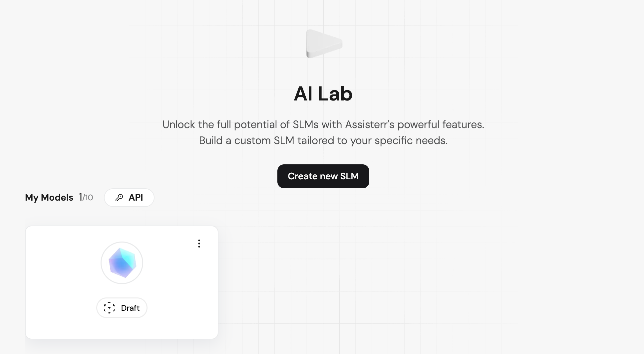Click the "Draft" text label
Screen dimensions: 644x354
tap(130, 308)
